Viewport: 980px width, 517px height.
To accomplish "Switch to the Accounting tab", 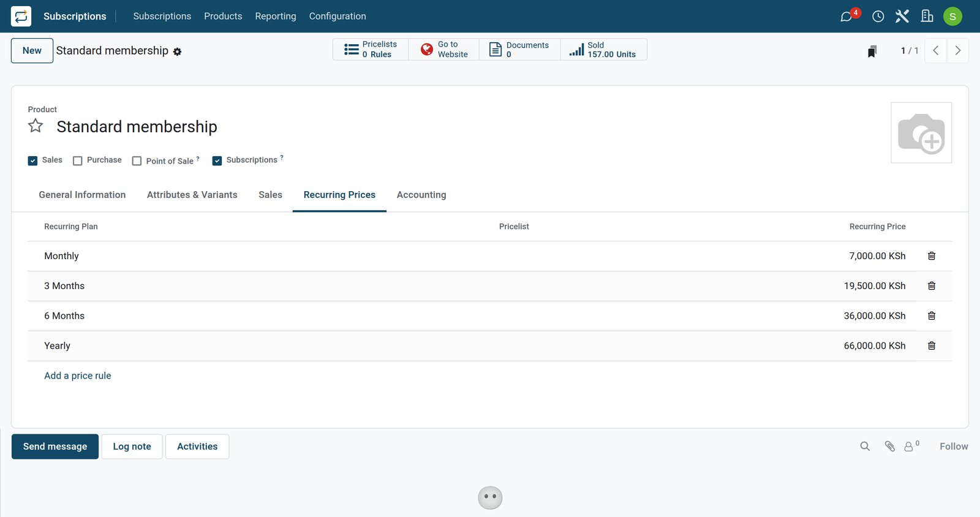I will [x=421, y=195].
